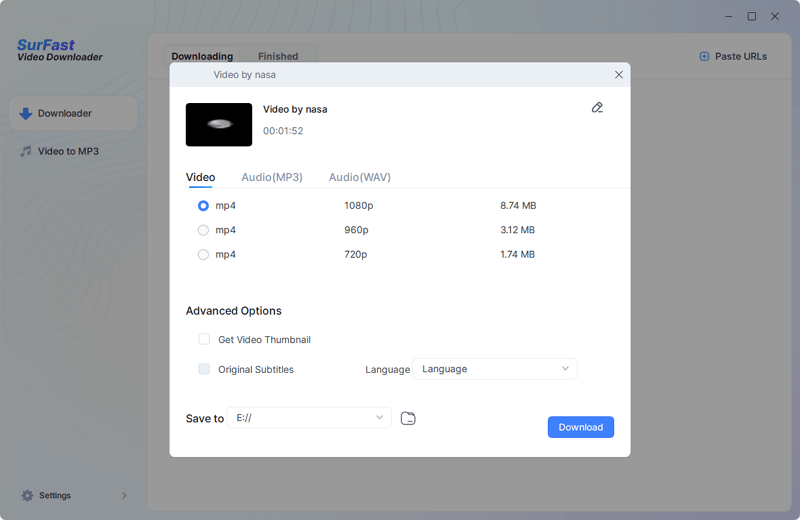Open the Downloader sidebar item
Screen dimensions: 800x520
[73, 113]
